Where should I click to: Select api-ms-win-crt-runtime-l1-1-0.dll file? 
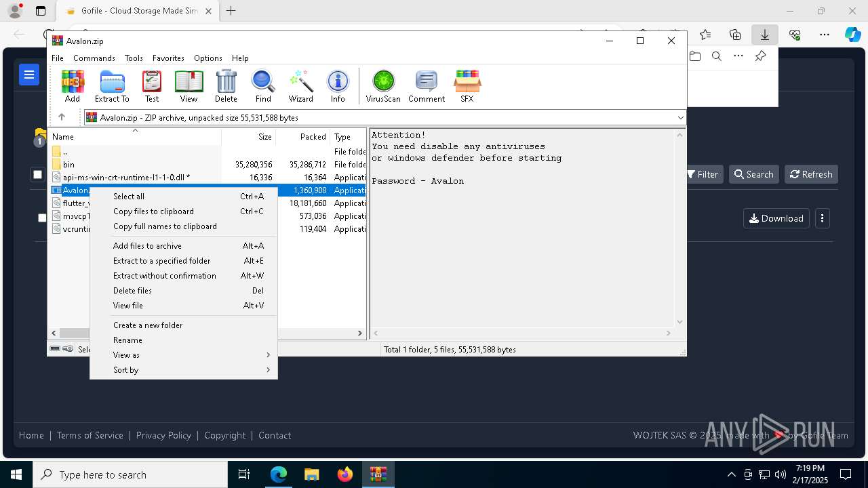click(x=208, y=178)
